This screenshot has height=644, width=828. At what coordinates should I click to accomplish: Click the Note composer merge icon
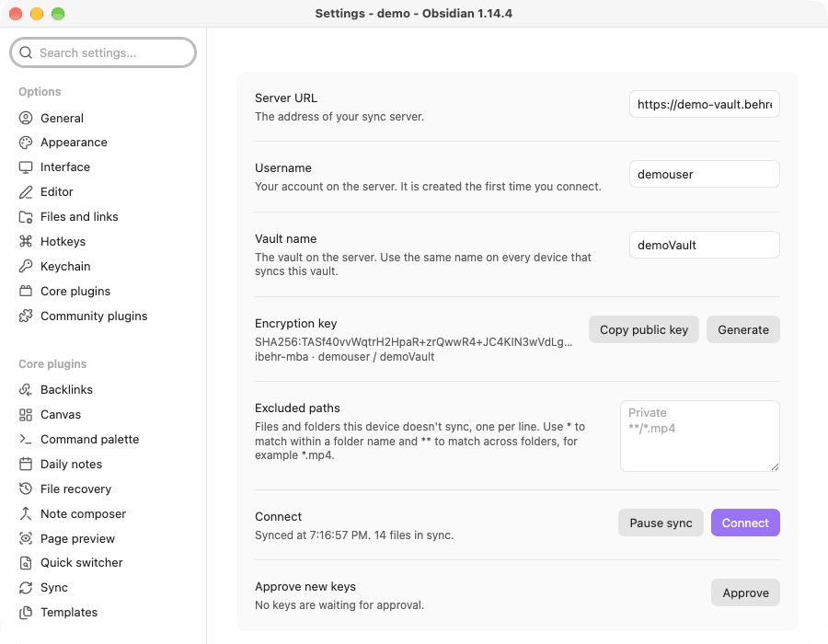tap(26, 513)
